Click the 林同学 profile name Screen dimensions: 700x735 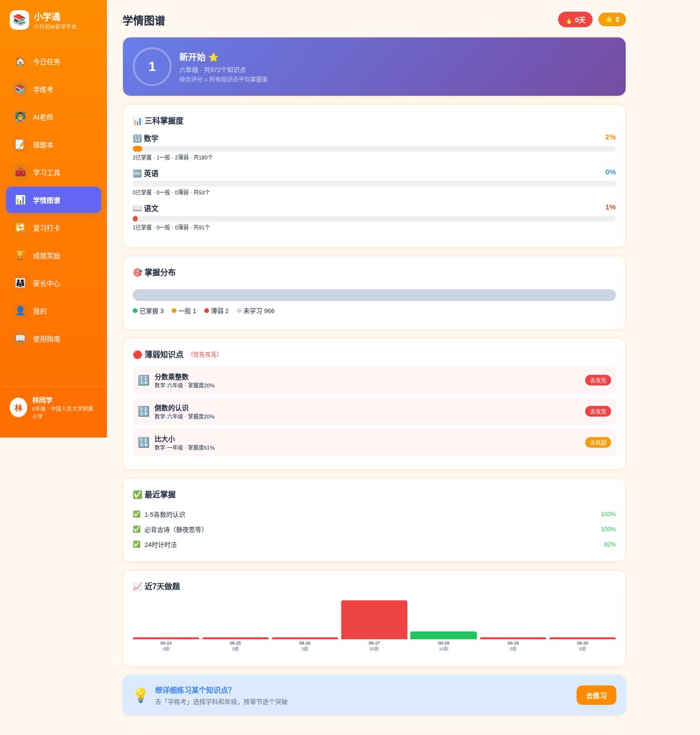point(42,400)
